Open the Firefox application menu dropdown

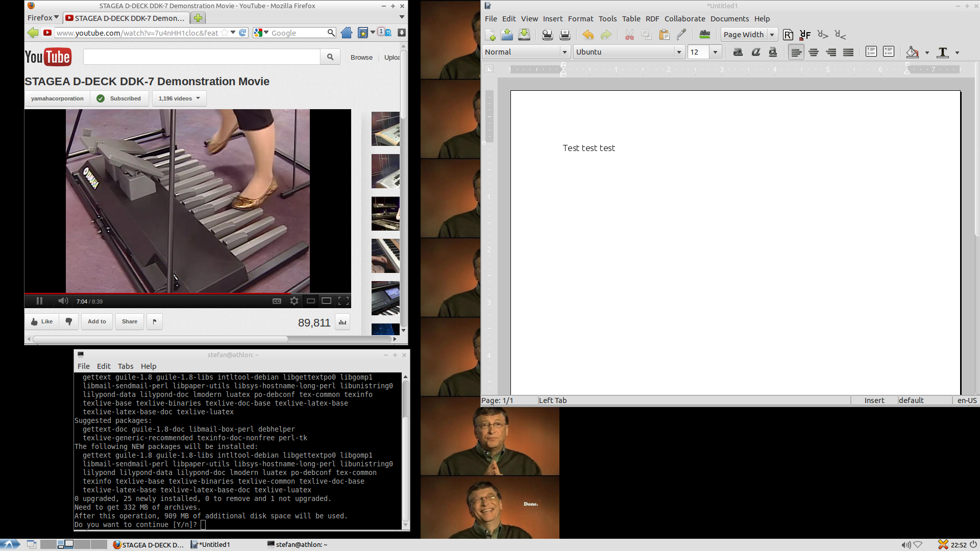pos(43,18)
